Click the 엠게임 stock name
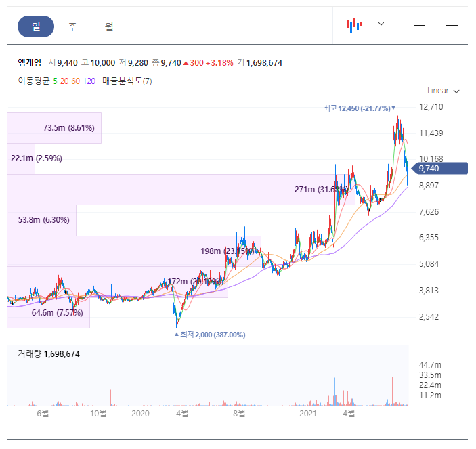Viewport: 476px width, 449px height. 29,62
